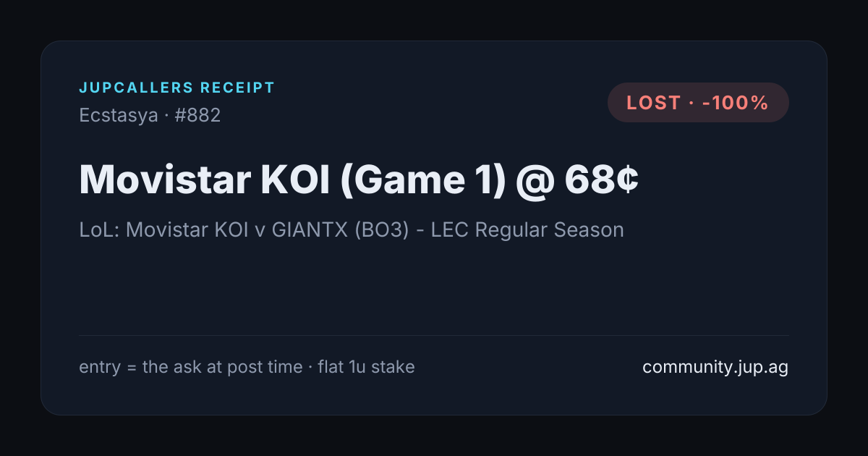868x456 pixels.
Task: Click the #882 receipt number
Action: click(x=197, y=115)
